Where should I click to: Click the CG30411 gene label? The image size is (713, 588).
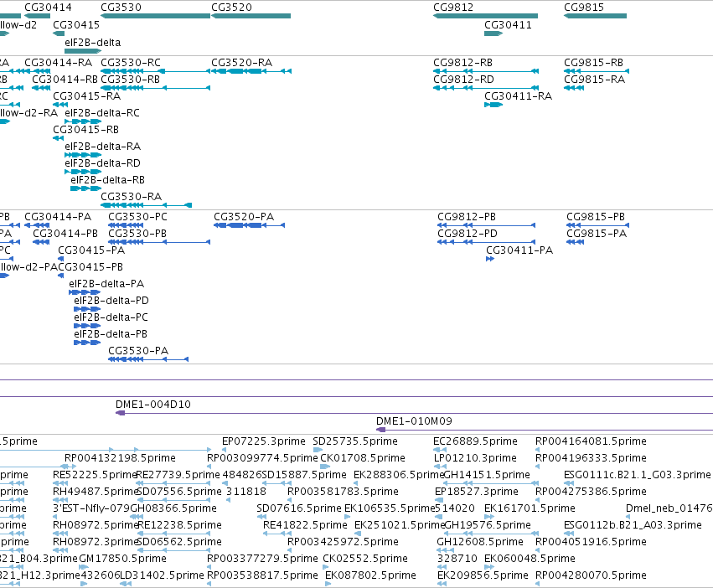(x=508, y=25)
